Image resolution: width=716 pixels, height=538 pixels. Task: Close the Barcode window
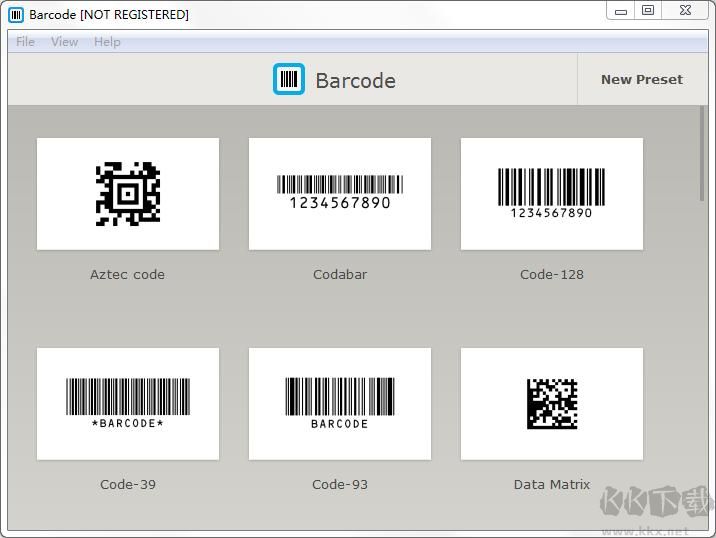click(685, 11)
